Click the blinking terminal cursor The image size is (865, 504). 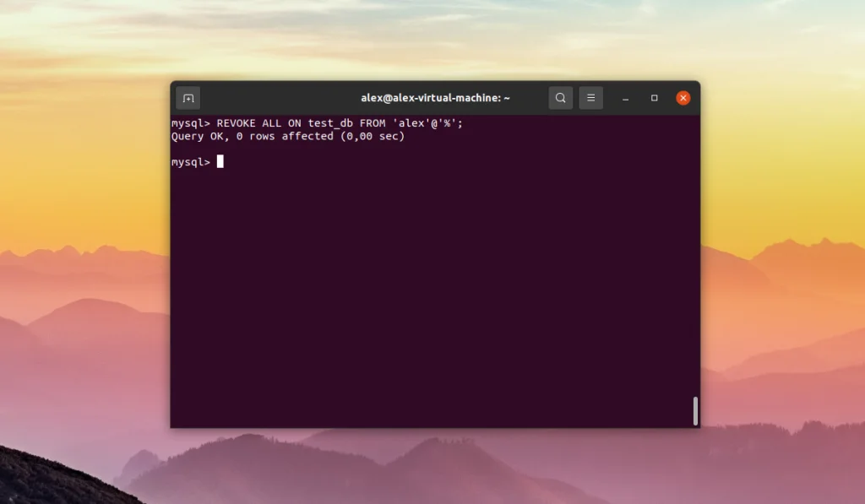[221, 161]
